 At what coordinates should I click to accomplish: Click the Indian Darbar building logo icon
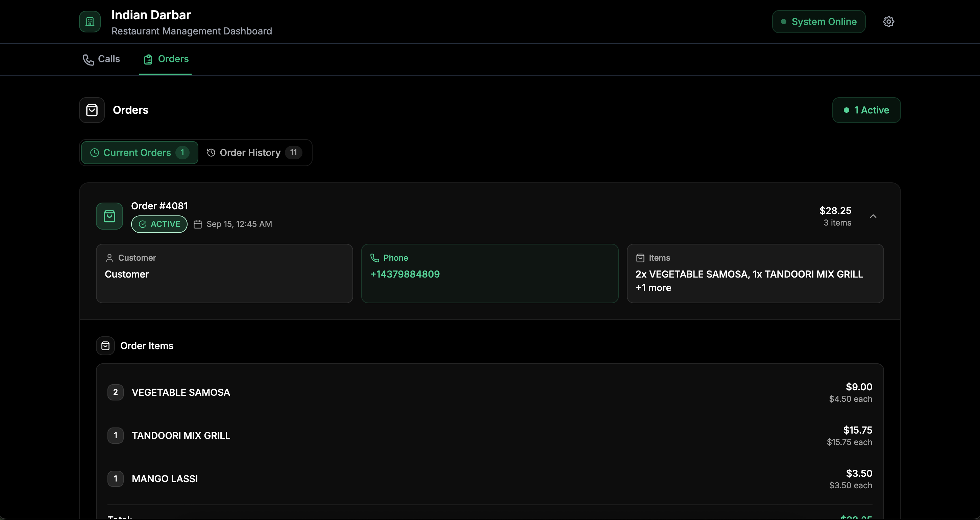tap(90, 22)
